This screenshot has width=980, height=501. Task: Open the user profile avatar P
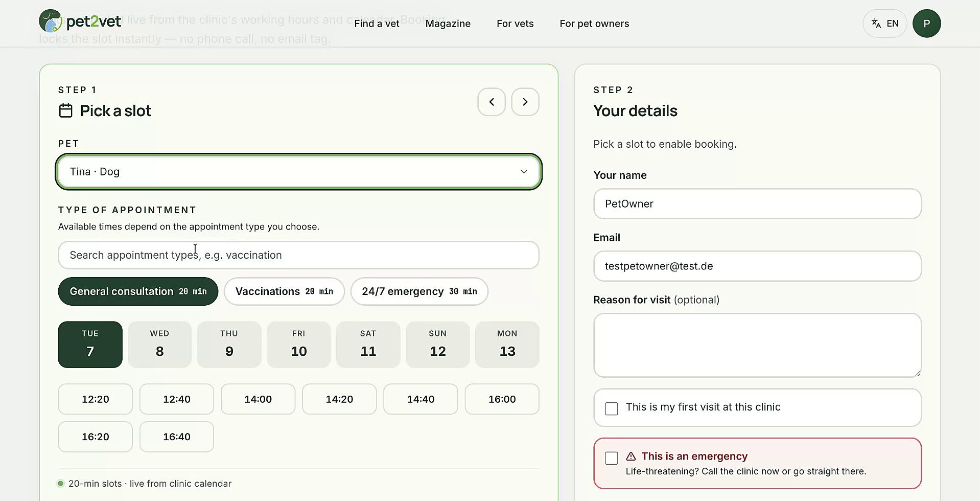[926, 24]
